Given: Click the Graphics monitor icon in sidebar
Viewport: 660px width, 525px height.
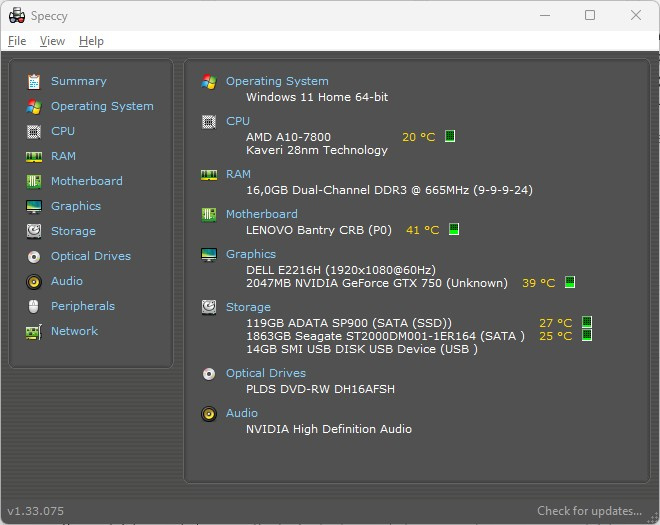Looking at the screenshot, I should 34,207.
